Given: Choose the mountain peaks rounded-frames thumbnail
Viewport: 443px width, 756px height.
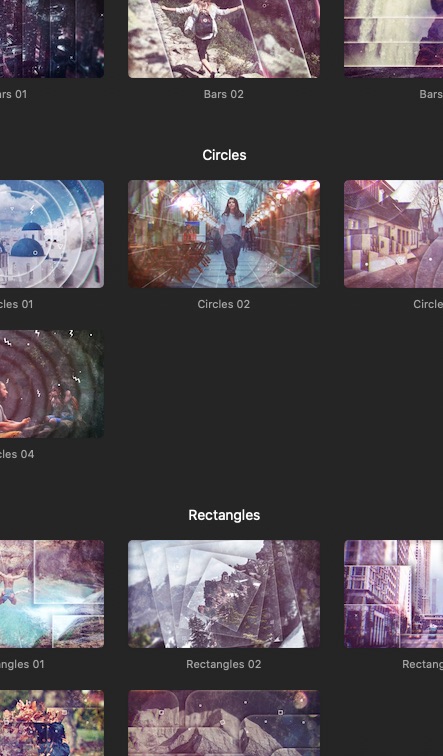Looking at the screenshot, I should click(224, 723).
